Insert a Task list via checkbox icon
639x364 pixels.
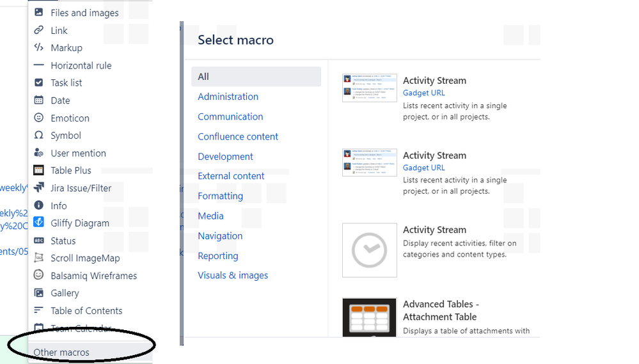(39, 83)
